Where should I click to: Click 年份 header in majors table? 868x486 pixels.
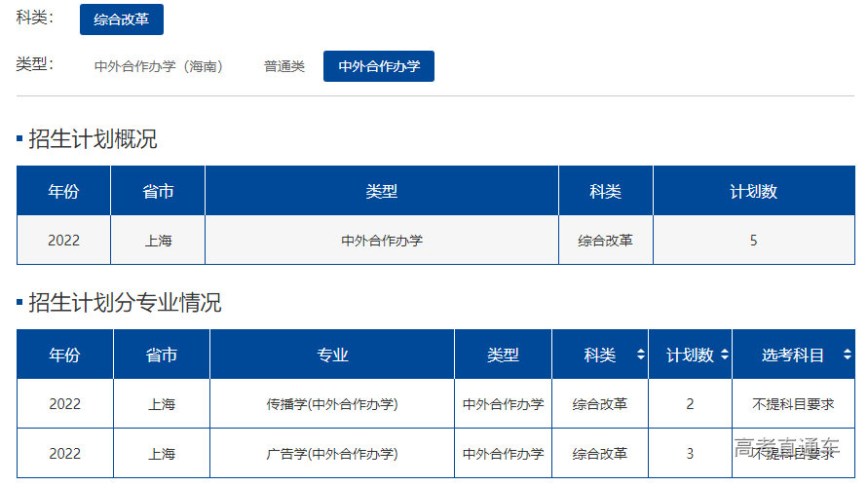click(x=64, y=355)
